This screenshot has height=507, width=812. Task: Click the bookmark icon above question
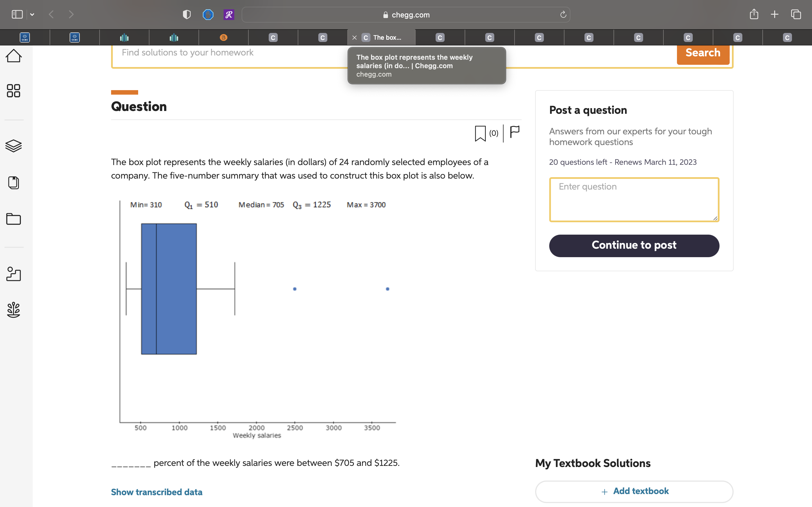pyautogui.click(x=480, y=134)
